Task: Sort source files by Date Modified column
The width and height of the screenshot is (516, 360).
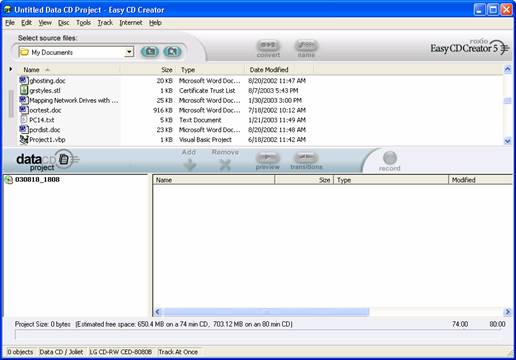Action: (x=279, y=70)
